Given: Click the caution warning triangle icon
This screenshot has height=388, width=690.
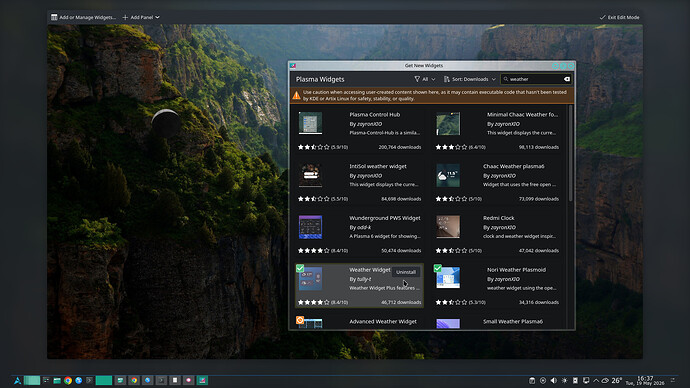Looking at the screenshot, I should point(297,95).
